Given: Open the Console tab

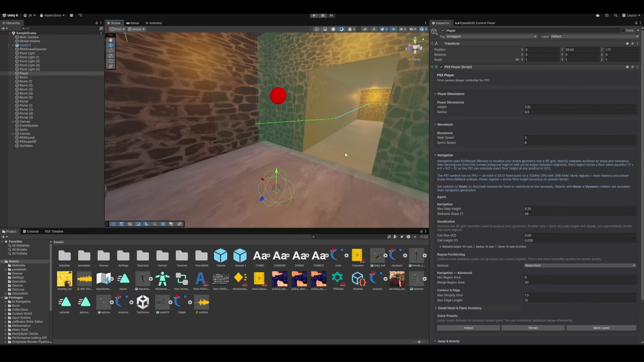Looking at the screenshot, I should pyautogui.click(x=31, y=232).
